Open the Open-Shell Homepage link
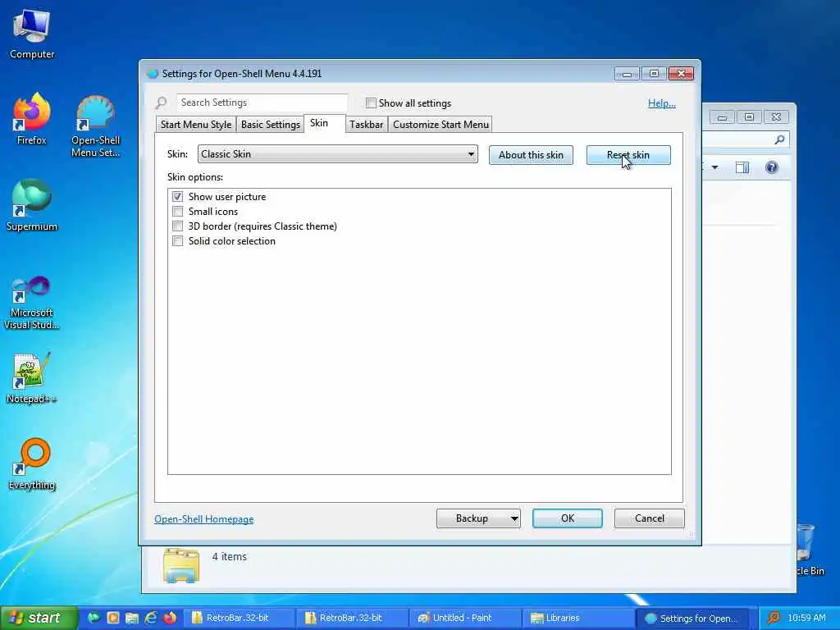Screen dimensions: 840x630 [204, 519]
